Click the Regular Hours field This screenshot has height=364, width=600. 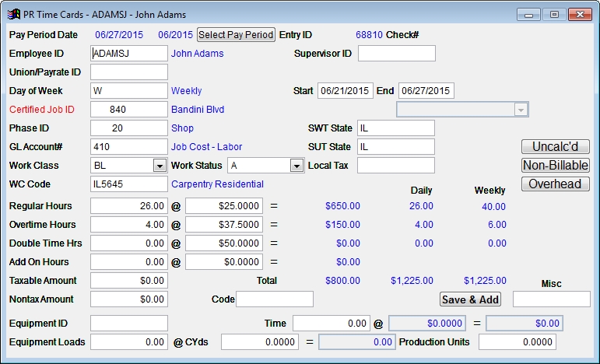(x=129, y=206)
